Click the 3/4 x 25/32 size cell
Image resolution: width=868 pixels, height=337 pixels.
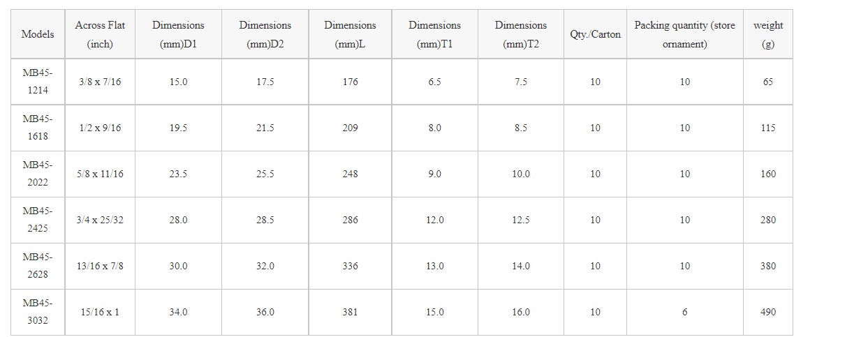(100, 220)
